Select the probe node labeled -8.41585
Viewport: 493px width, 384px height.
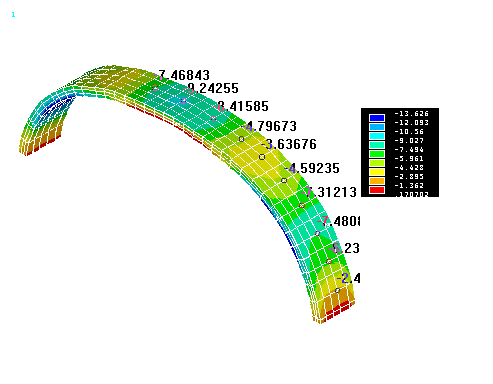point(214,118)
